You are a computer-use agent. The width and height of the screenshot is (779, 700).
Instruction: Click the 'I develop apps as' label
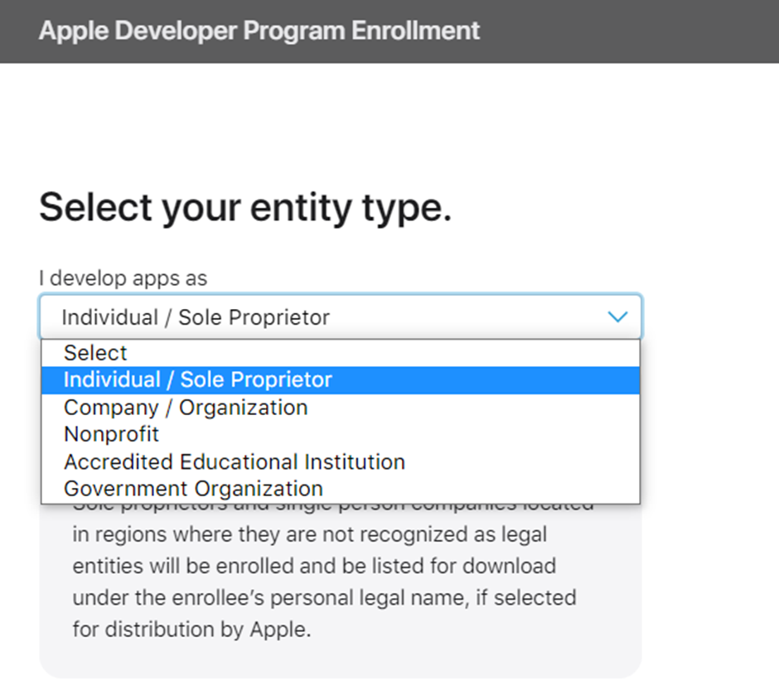[x=123, y=278]
